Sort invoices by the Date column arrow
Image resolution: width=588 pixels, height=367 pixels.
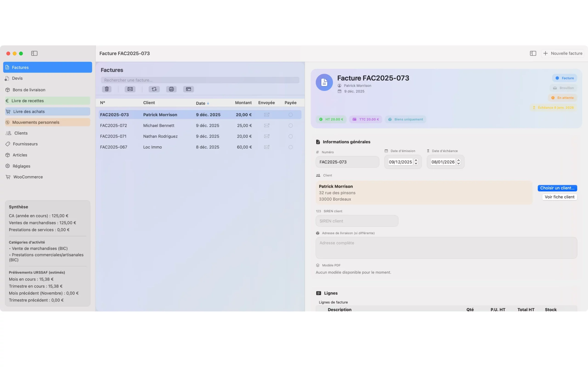[209, 103]
